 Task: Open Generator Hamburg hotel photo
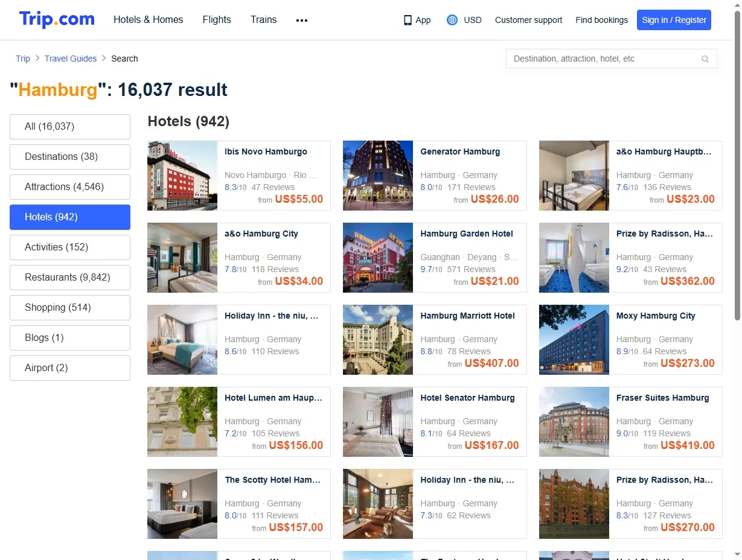378,176
